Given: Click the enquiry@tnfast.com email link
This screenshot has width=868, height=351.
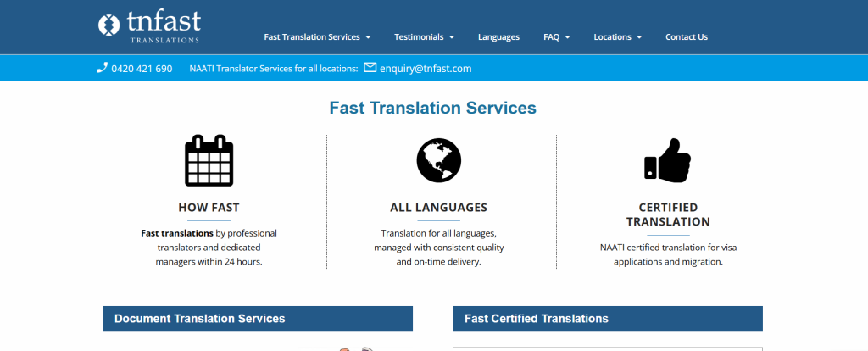Looking at the screenshot, I should click(426, 69).
